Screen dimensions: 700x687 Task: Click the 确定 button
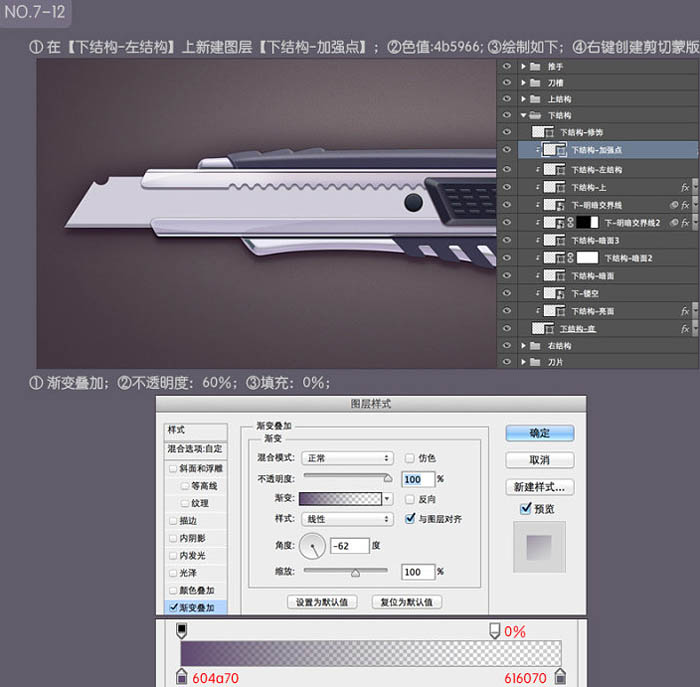[x=540, y=433]
